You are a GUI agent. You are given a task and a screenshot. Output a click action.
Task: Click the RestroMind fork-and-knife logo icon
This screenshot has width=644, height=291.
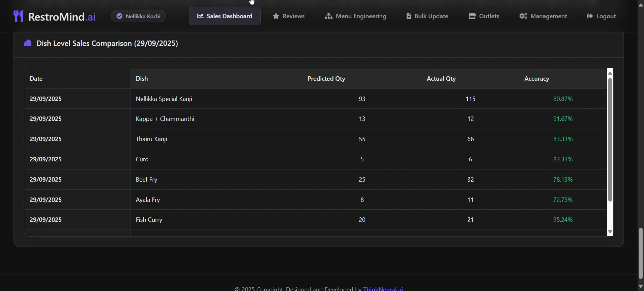tap(18, 16)
